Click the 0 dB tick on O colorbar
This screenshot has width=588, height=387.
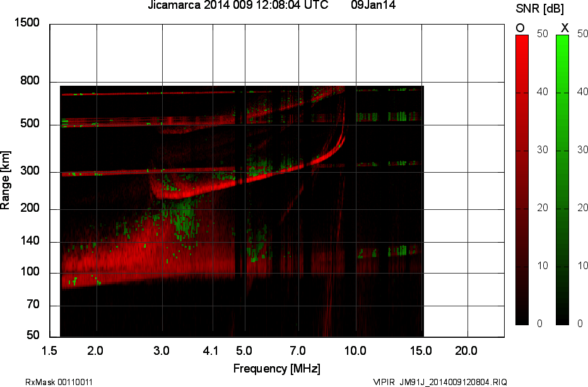click(539, 323)
